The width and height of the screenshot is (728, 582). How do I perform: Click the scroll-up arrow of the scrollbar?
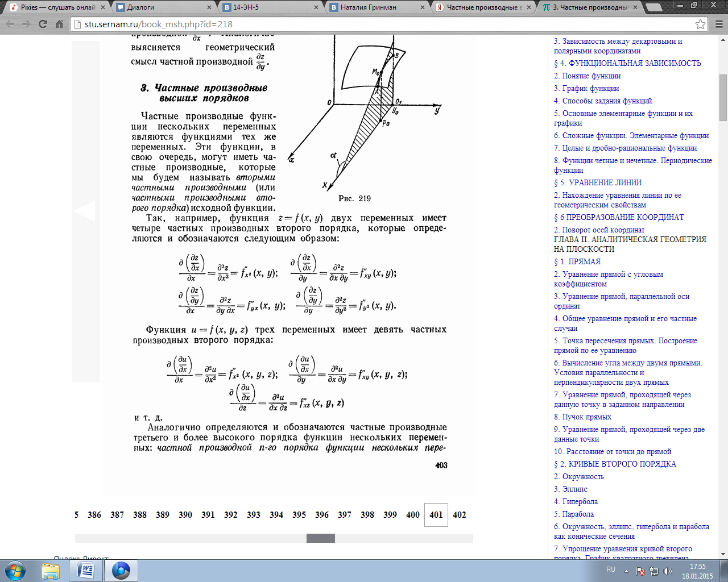tap(723, 40)
